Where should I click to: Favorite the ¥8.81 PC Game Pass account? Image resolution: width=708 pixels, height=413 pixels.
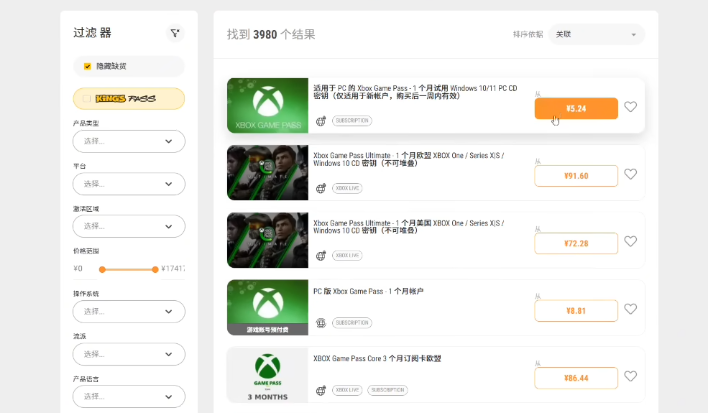coord(630,309)
